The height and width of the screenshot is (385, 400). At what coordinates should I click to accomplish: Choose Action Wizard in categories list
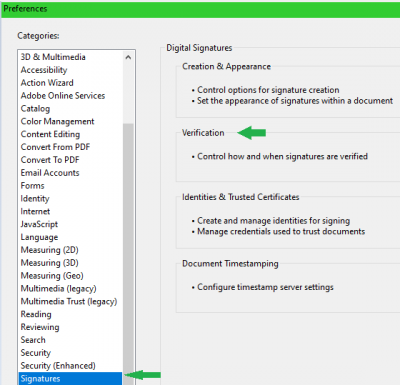[47, 83]
